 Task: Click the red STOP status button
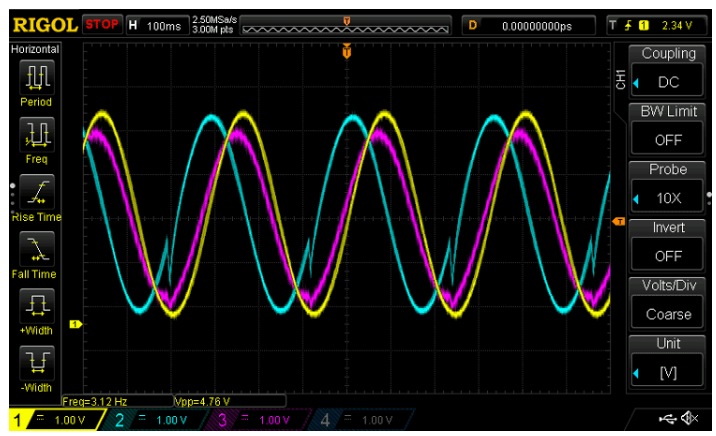coord(102,24)
